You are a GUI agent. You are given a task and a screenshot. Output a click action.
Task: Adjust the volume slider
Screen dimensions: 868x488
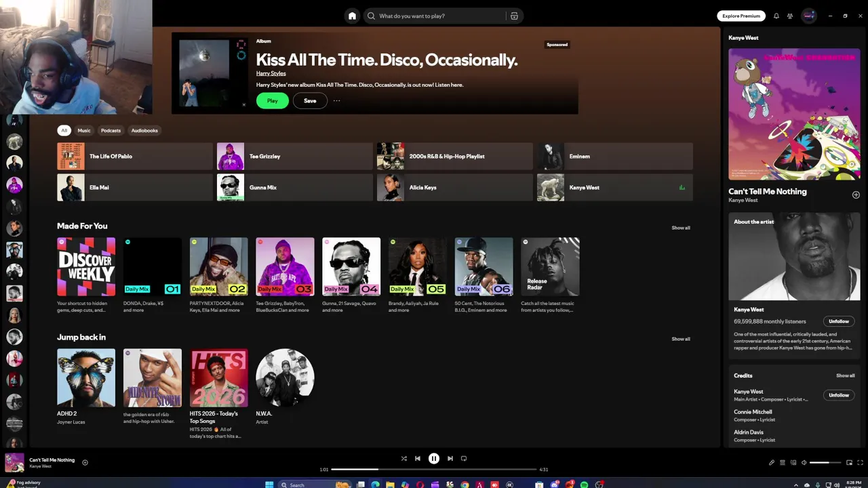point(824,462)
